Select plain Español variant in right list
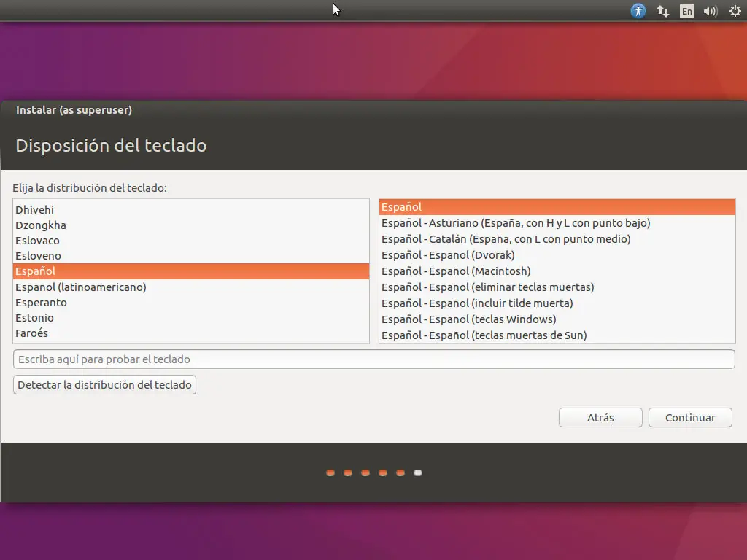Screen dimensions: 747x560 coord(557,206)
